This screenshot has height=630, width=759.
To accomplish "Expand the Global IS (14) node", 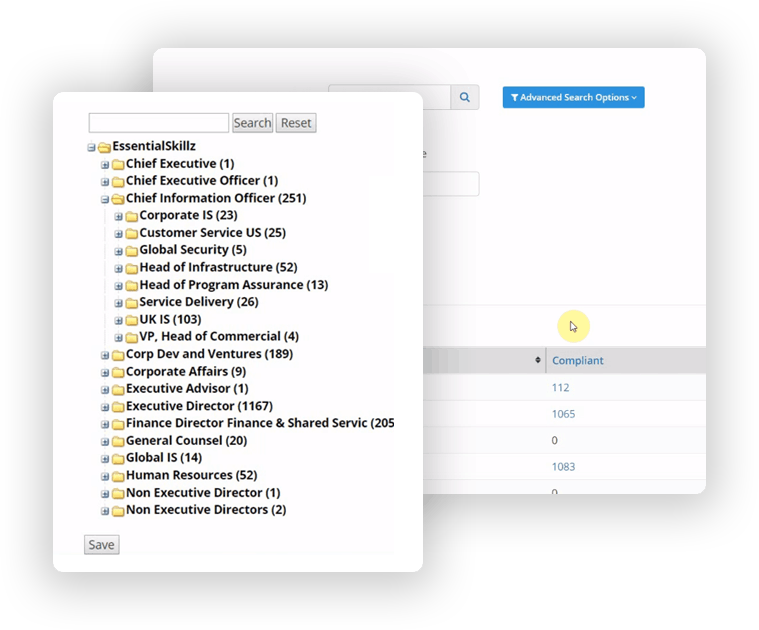I will pos(105,459).
